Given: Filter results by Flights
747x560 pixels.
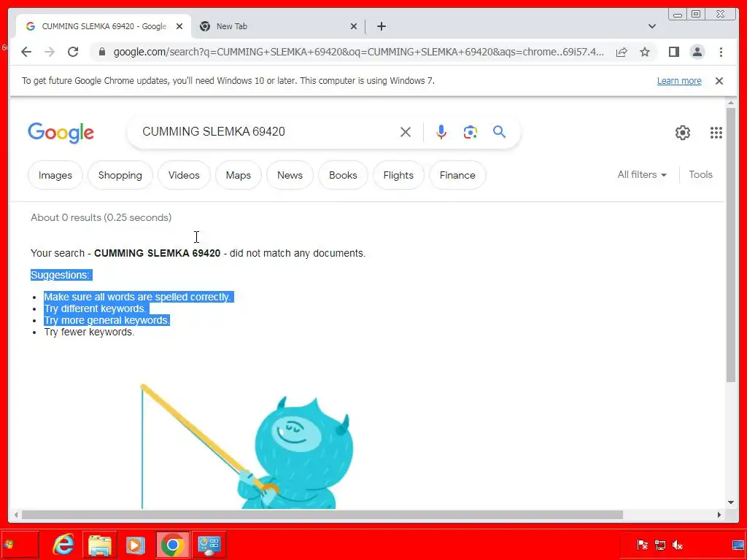Looking at the screenshot, I should (x=398, y=175).
